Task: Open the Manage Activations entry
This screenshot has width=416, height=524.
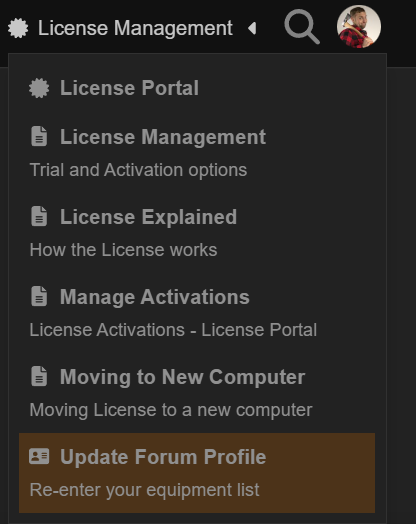Action: tap(155, 297)
